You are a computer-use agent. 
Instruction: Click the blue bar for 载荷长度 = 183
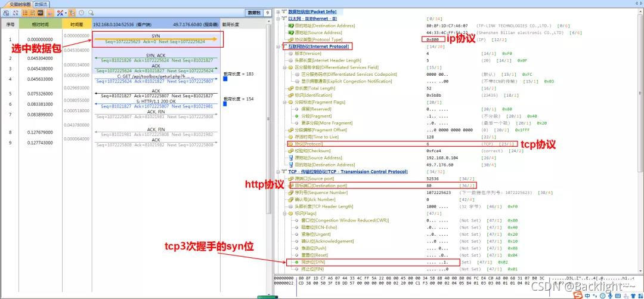tap(225, 79)
